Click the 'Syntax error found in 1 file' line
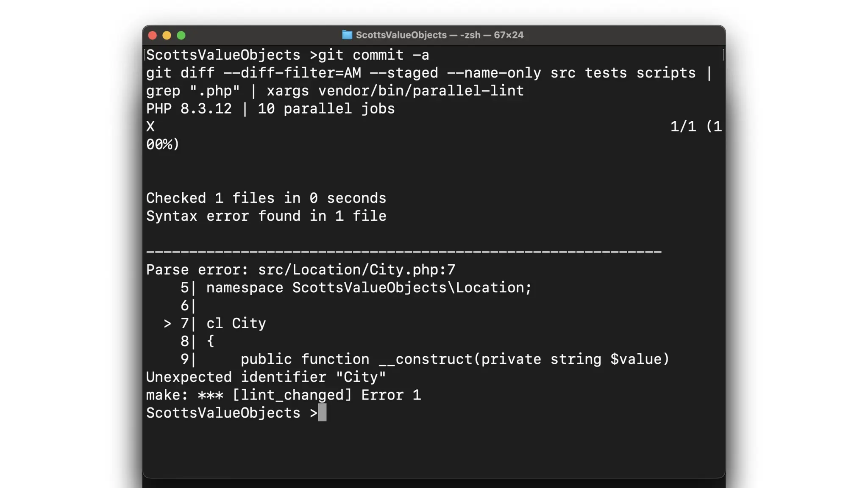The image size is (868, 488). click(x=266, y=216)
